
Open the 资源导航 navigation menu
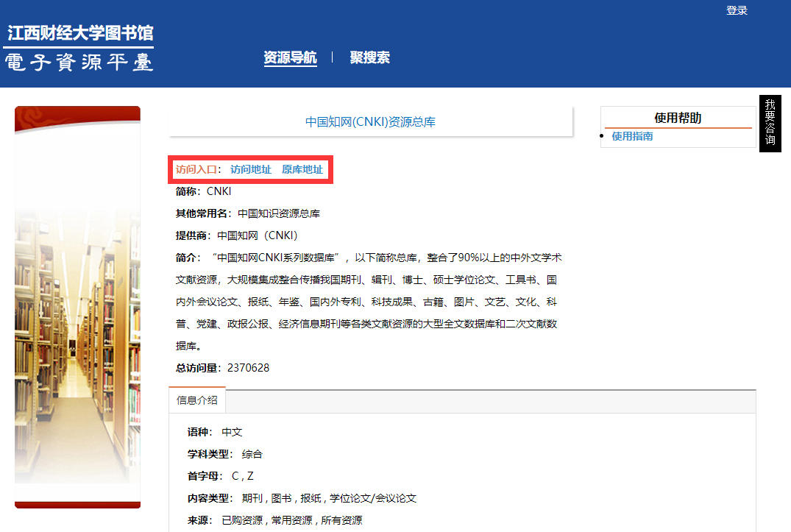pyautogui.click(x=290, y=58)
